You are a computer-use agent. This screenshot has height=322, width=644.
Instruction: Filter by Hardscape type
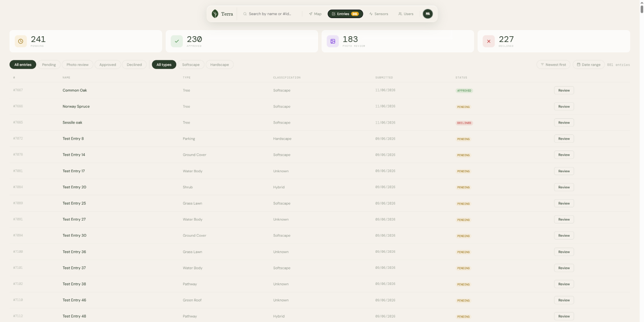[219, 64]
